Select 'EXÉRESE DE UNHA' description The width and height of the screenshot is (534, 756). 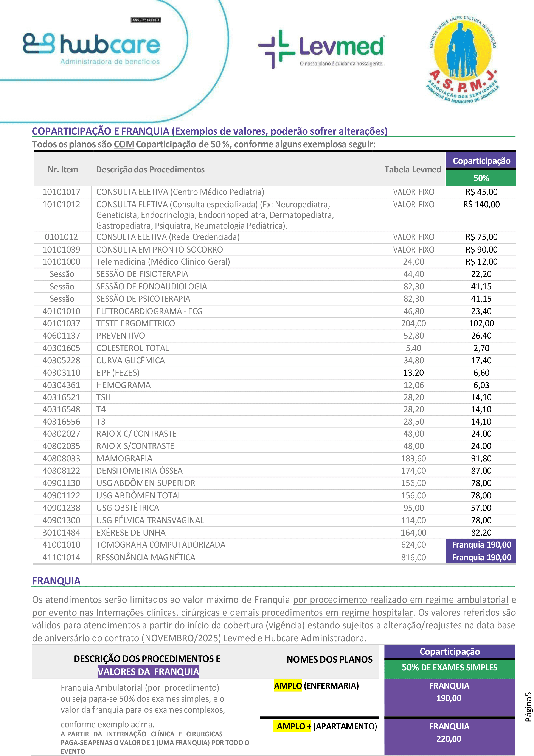[131, 533]
